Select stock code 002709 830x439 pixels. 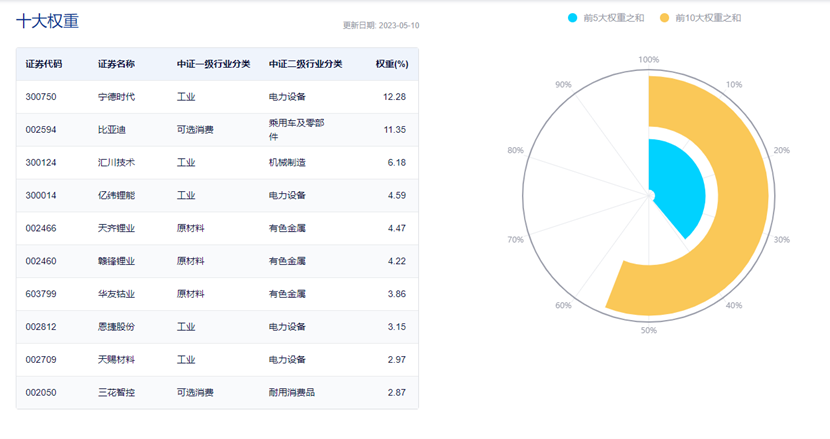(41, 360)
